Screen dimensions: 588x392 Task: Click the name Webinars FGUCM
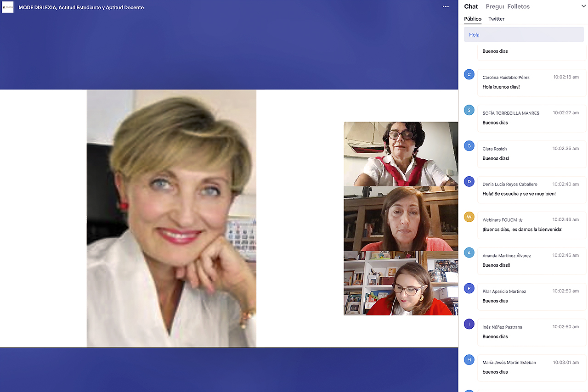(499, 220)
